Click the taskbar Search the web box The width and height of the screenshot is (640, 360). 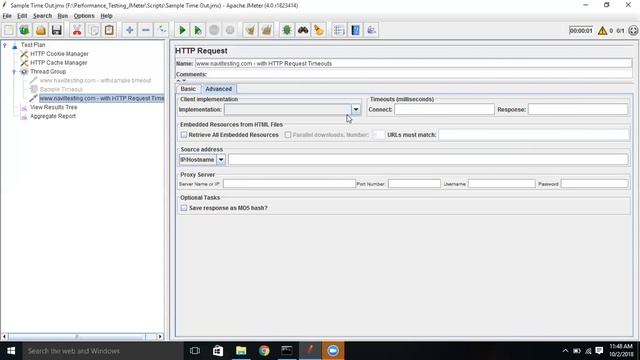coord(103,351)
